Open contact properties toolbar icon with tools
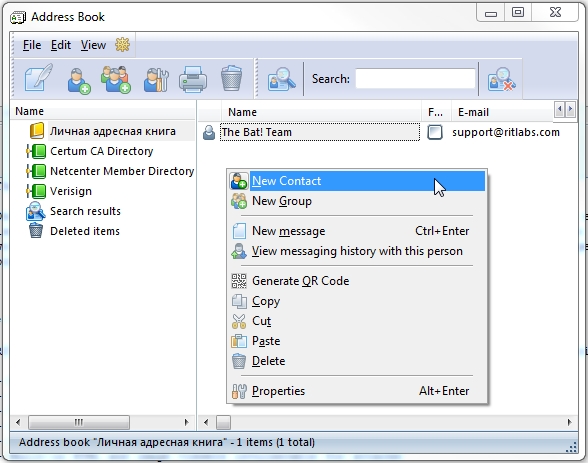 pyautogui.click(x=156, y=79)
